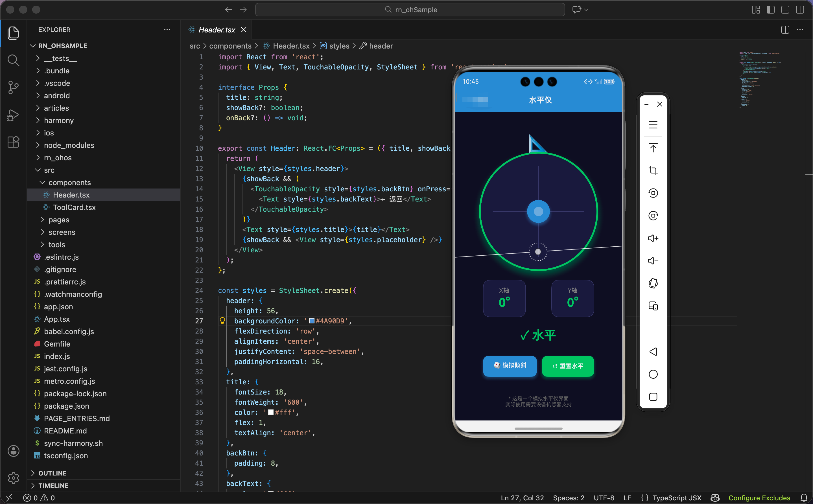Screen dimensions: 813x504
Task: Open Source Control view in activity bar
Action: click(x=13, y=88)
